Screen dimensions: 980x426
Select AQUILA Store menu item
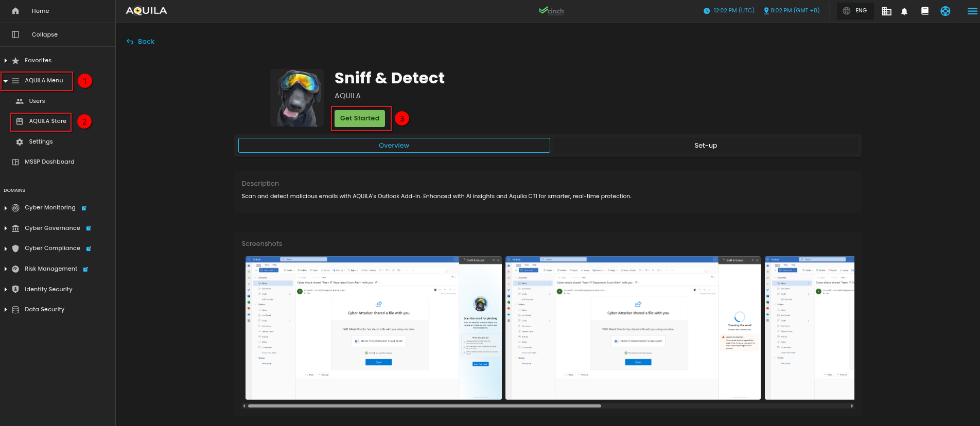(47, 121)
